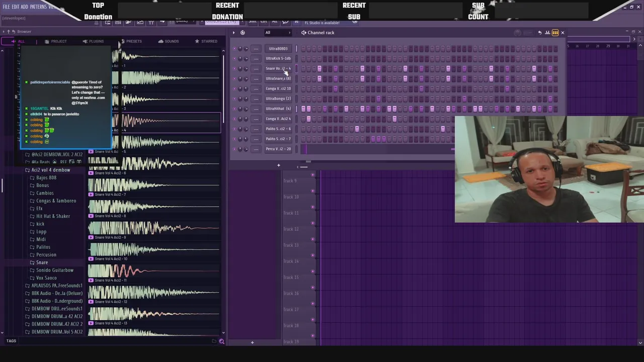The height and width of the screenshot is (362, 644).
Task: Open the All channel filter dropdown
Action: coord(278,33)
